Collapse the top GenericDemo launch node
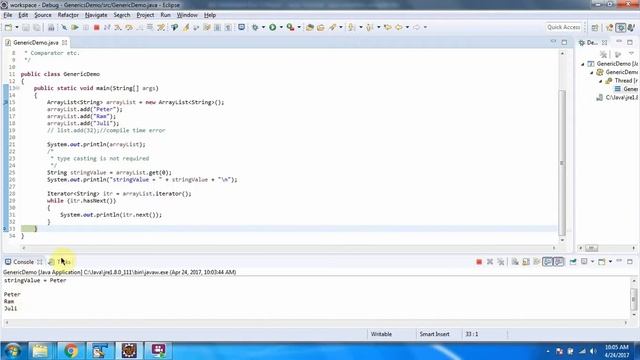The height and width of the screenshot is (360, 640). tap(583, 64)
